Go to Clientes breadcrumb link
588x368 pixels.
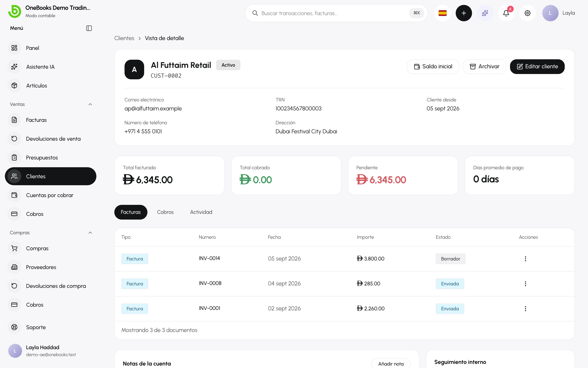coord(124,38)
